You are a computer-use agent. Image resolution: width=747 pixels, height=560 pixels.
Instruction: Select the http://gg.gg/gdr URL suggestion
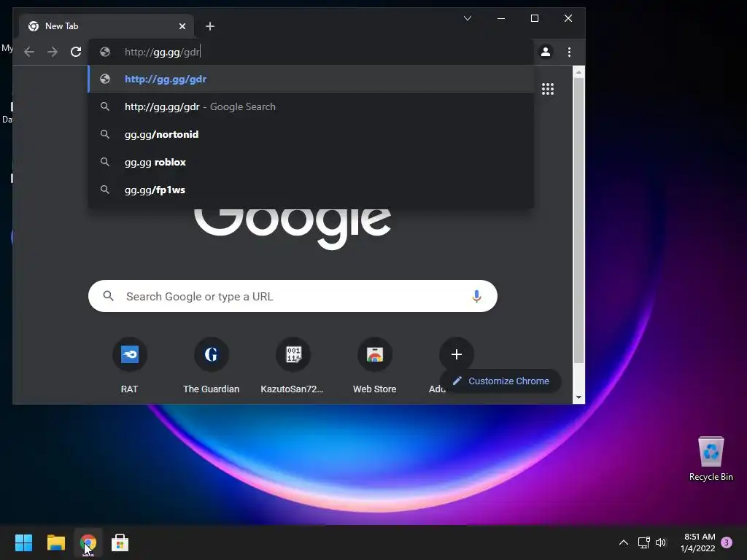pos(311,79)
